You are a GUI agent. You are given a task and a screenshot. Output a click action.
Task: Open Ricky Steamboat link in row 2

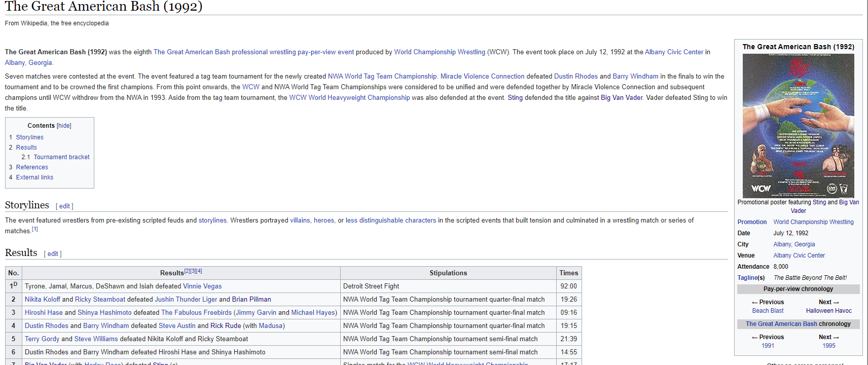[100, 300]
